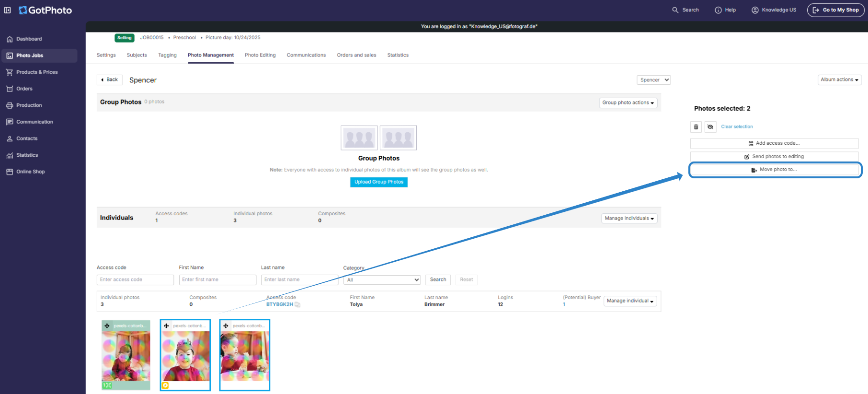Open Search in the top bar
Image resolution: width=868 pixels, height=394 pixels.
[685, 10]
